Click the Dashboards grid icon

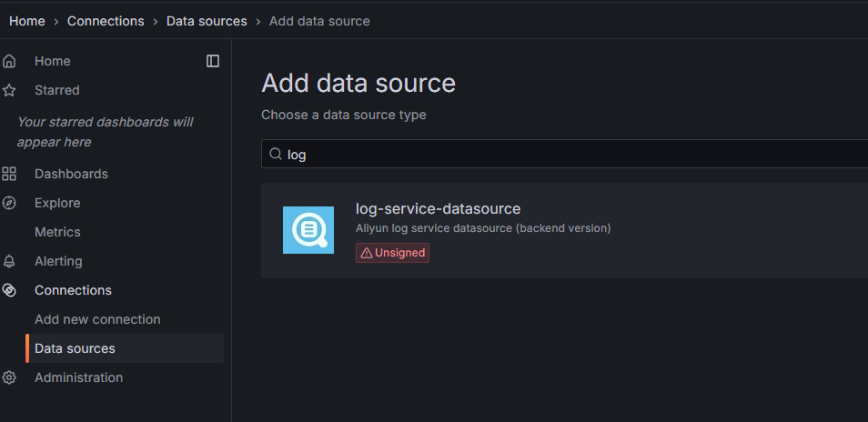[9, 174]
